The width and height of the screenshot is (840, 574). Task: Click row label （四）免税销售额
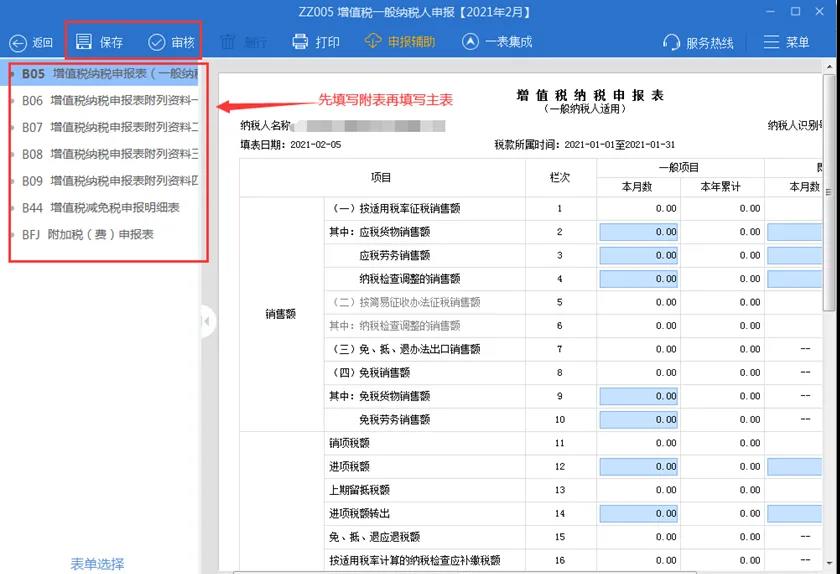(369, 373)
